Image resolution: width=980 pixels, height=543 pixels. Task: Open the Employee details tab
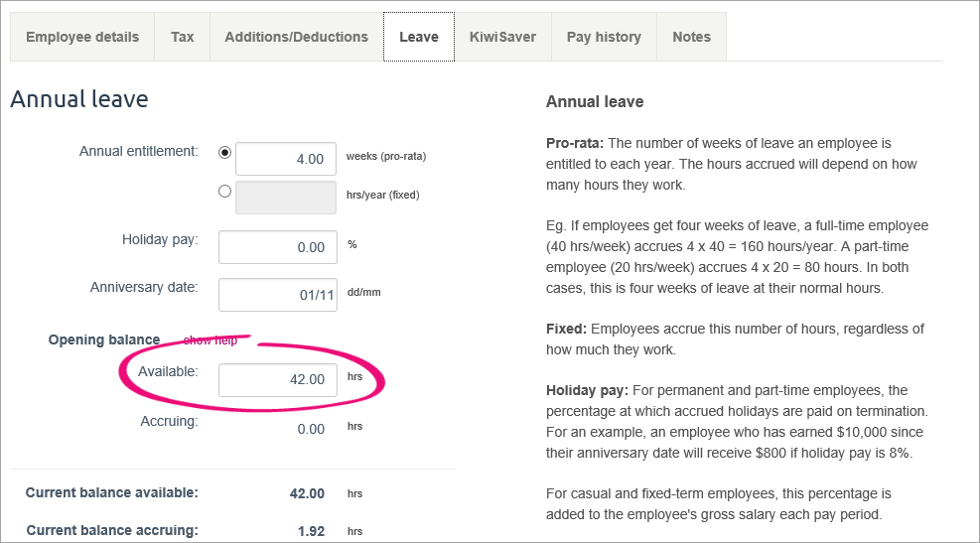(x=82, y=37)
